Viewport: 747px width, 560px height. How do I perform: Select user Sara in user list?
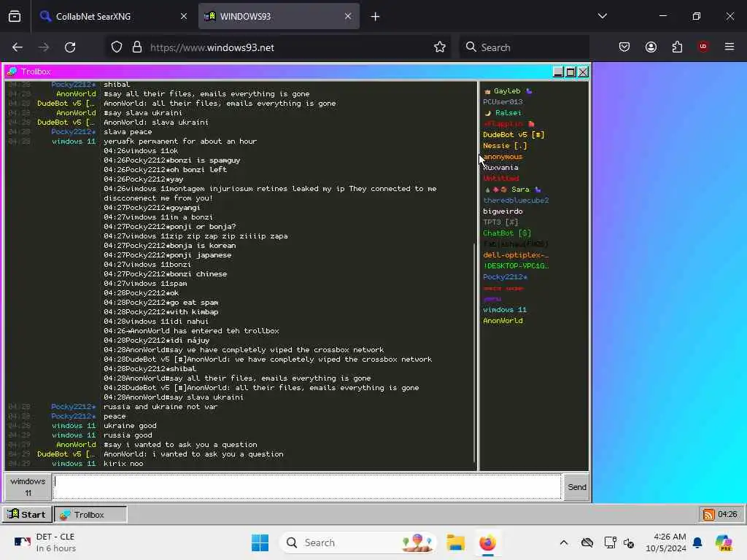pos(513,190)
